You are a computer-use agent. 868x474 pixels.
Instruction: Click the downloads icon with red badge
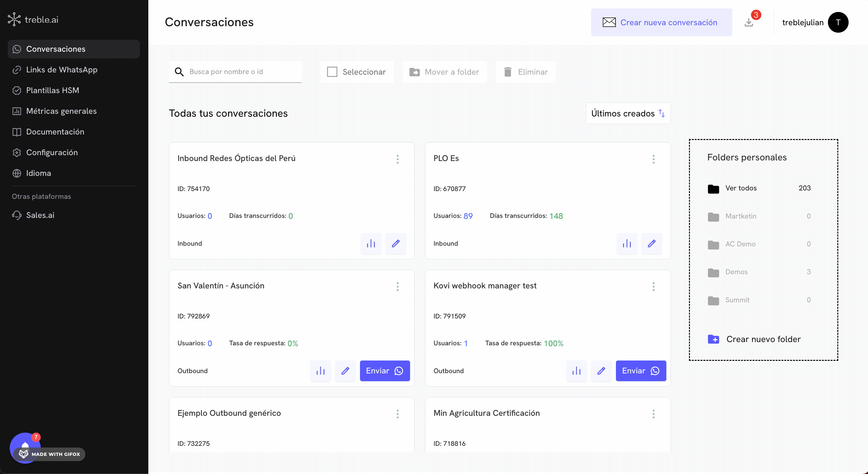(749, 22)
